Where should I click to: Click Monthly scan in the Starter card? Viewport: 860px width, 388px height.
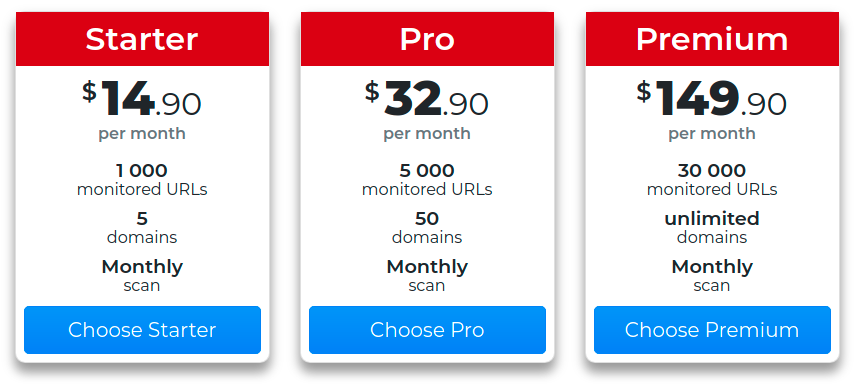click(x=142, y=276)
